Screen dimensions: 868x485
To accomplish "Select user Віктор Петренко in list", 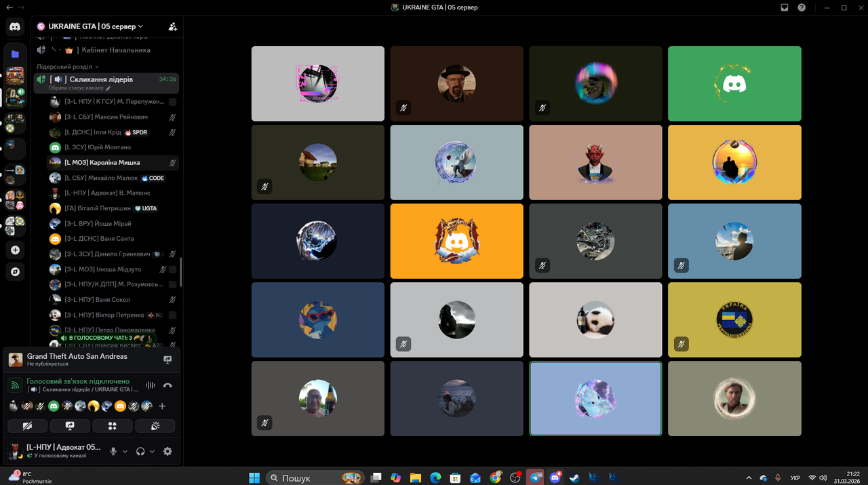I will click(x=113, y=315).
